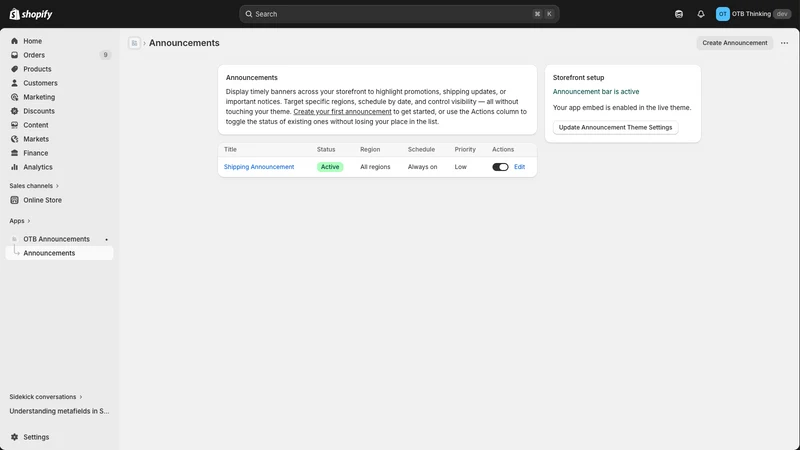
Task: Click the Active status badge
Action: point(330,167)
